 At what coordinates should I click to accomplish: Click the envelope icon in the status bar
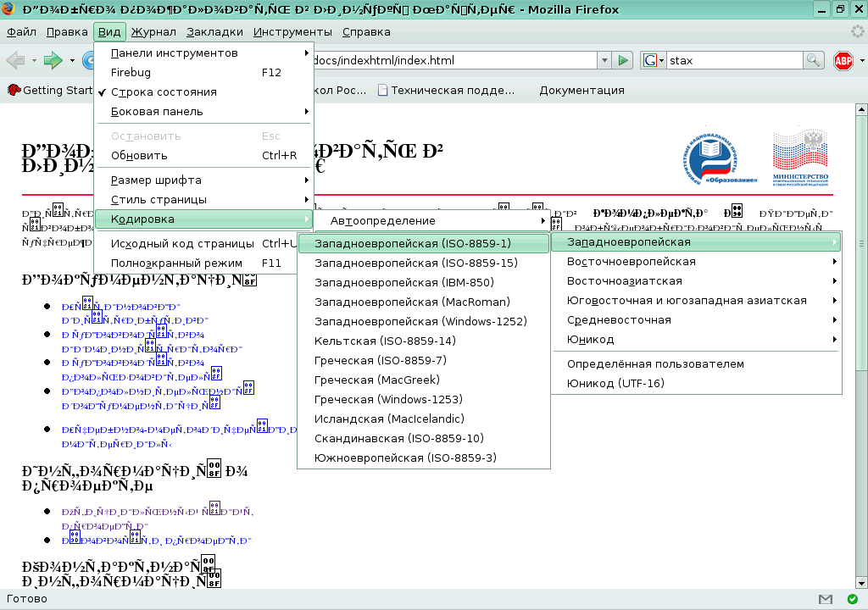pos(824,599)
